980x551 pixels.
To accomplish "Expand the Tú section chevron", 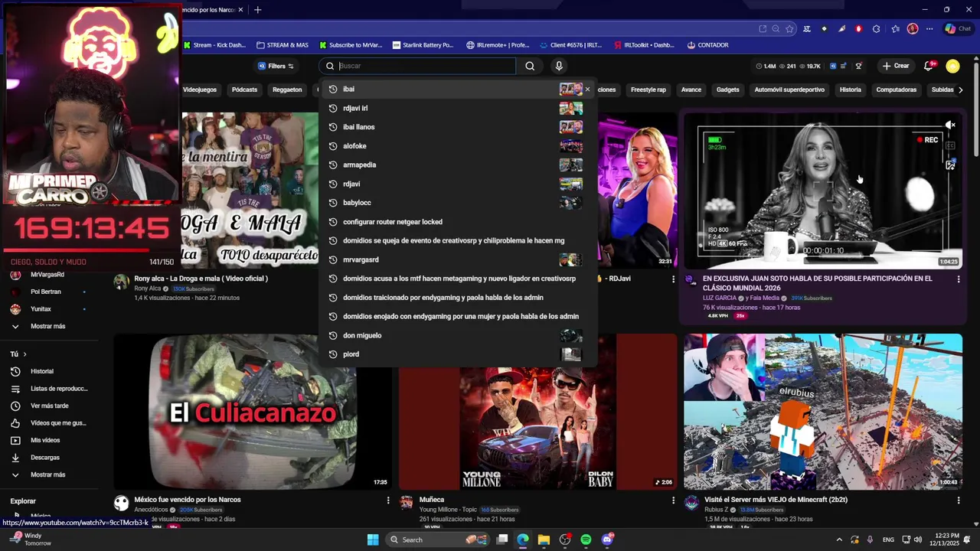I will point(24,354).
